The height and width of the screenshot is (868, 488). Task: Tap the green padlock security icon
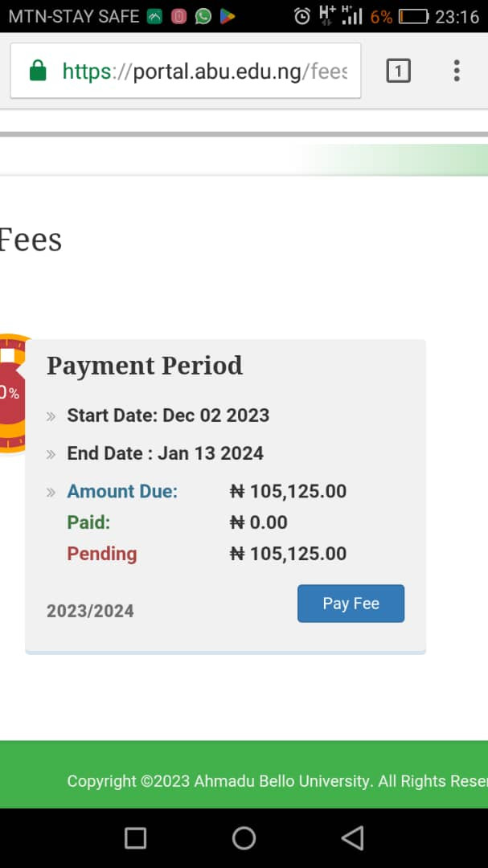(x=38, y=72)
